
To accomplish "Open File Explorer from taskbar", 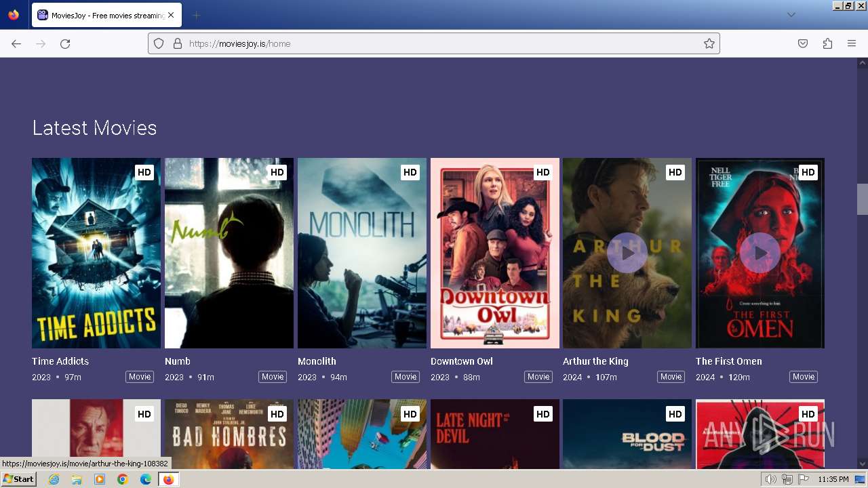I will [77, 479].
